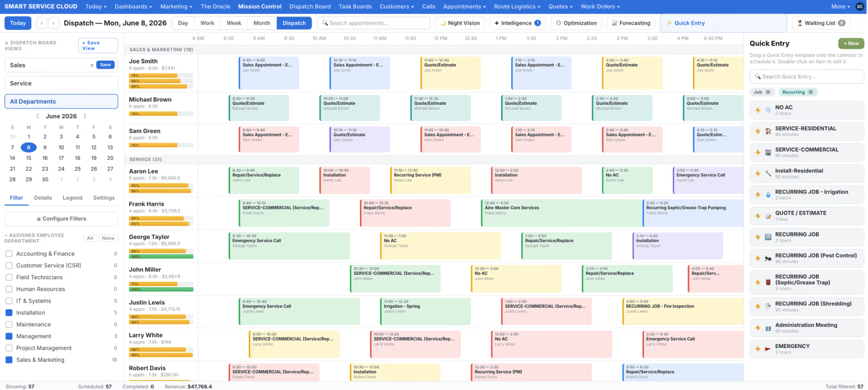Go to next day arrow

coord(54,23)
